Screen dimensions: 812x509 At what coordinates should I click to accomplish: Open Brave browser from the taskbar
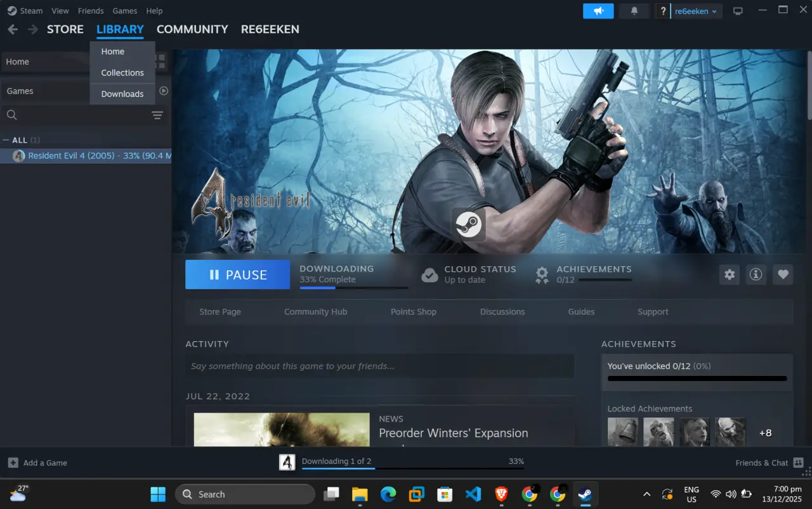pyautogui.click(x=501, y=494)
